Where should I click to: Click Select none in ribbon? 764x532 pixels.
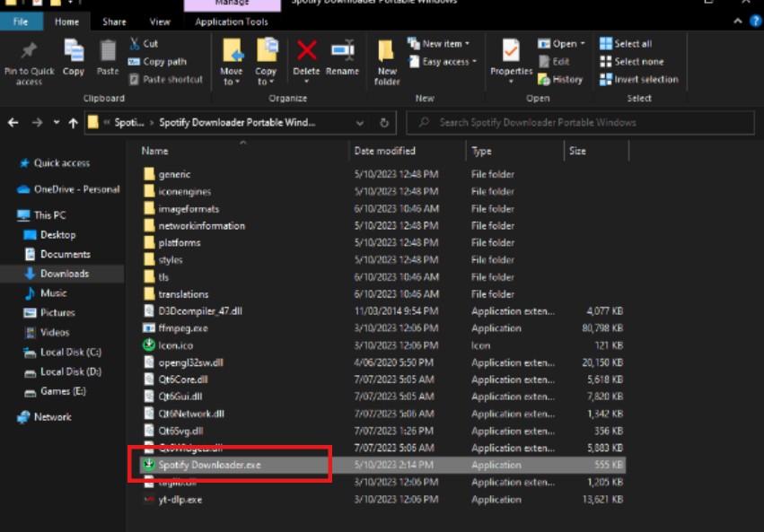click(x=631, y=61)
